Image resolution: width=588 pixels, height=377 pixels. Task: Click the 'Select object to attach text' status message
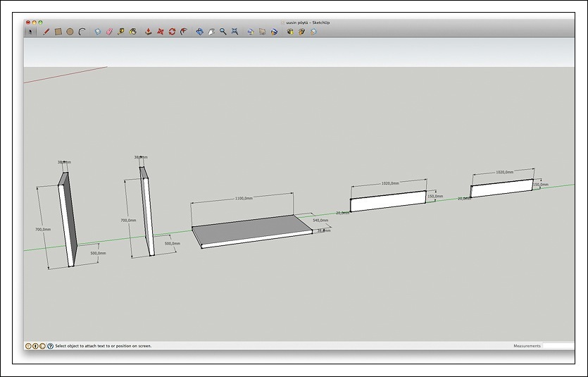coord(103,346)
